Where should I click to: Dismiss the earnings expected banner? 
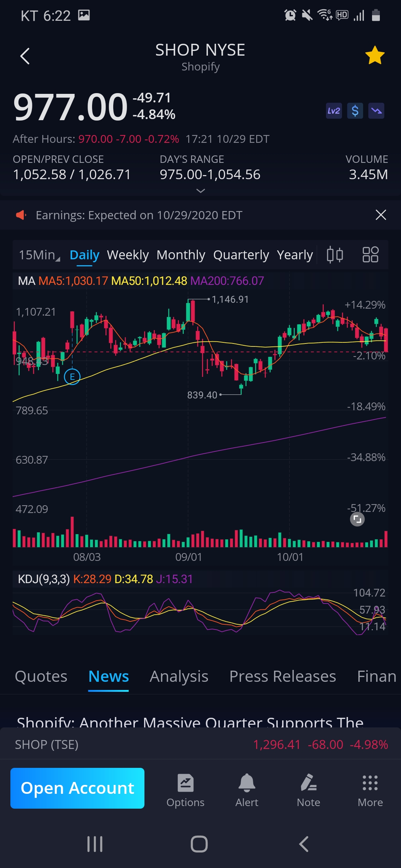coord(381,215)
